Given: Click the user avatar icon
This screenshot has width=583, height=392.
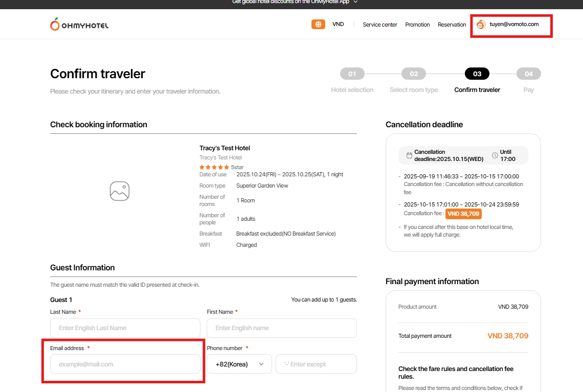Looking at the screenshot, I should click(480, 25).
